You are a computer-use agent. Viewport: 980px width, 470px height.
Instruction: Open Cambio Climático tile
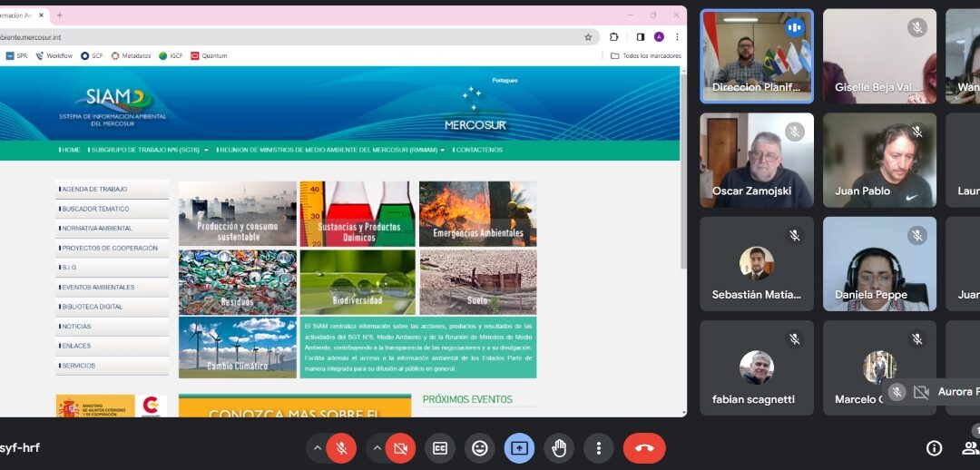(x=238, y=347)
